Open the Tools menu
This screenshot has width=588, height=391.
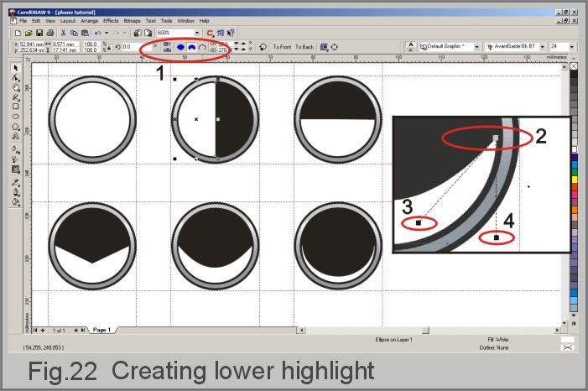[x=166, y=21]
